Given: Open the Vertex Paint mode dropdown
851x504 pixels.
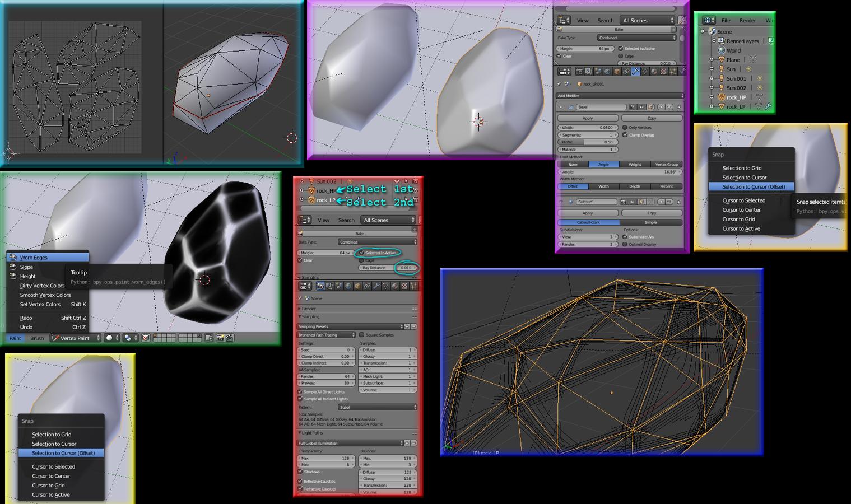Looking at the screenshot, I should point(76,338).
